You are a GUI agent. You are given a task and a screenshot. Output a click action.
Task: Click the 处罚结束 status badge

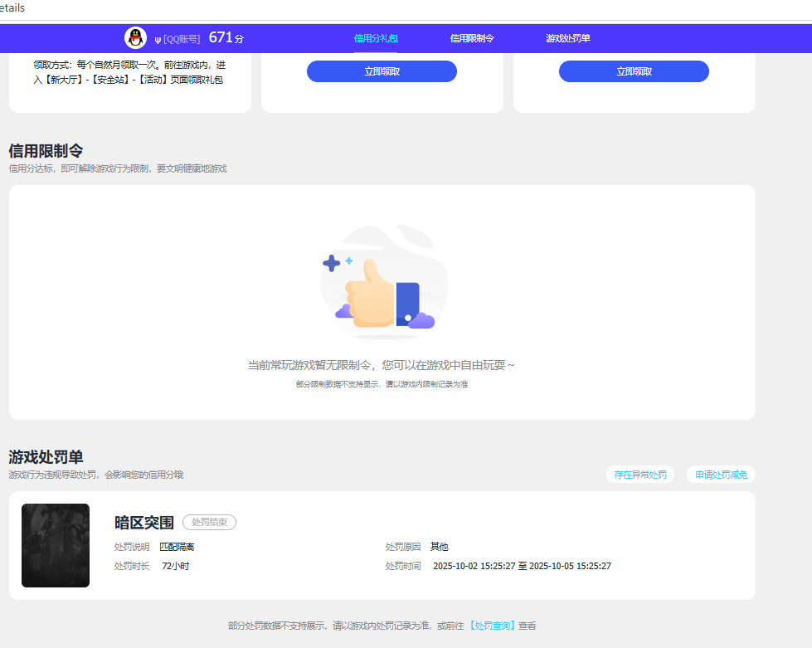(x=209, y=522)
